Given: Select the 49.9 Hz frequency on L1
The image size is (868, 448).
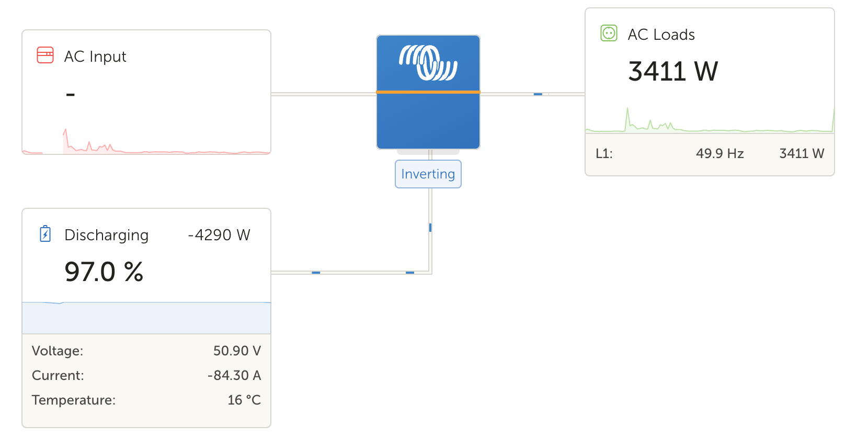Looking at the screenshot, I should tap(719, 153).
